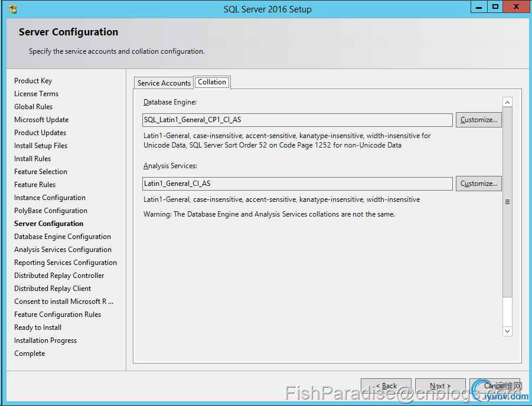Click the Server Configuration page heading
This screenshot has width=532, height=406.
tap(68, 32)
